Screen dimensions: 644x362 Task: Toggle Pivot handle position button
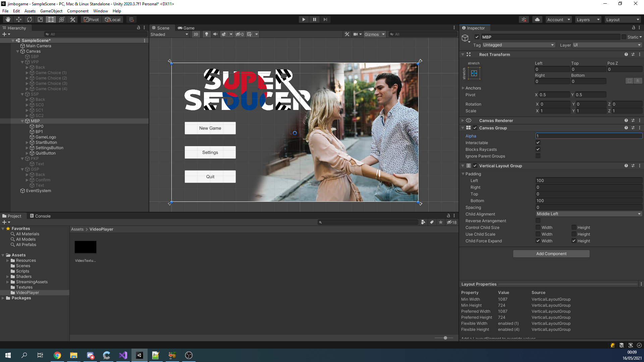click(x=91, y=19)
